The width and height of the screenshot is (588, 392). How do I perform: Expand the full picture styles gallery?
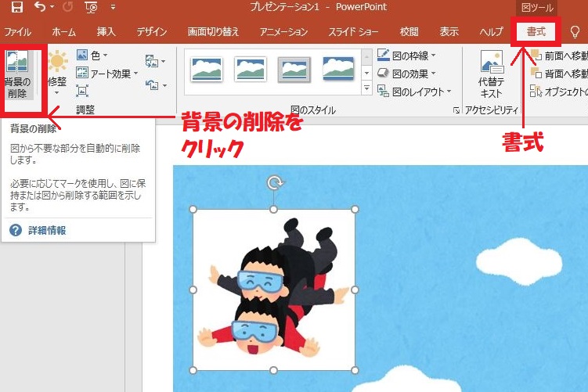[x=366, y=88]
